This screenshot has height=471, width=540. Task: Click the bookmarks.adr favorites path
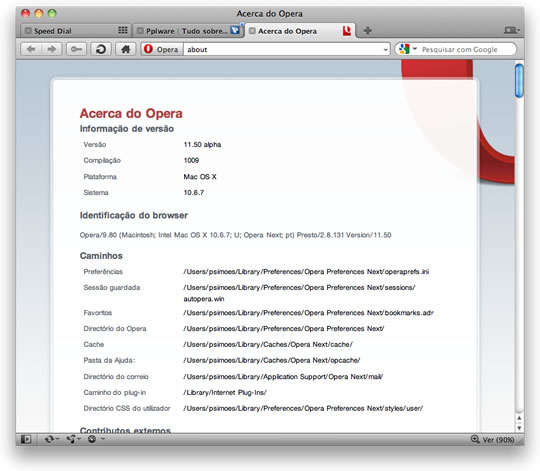tap(308, 313)
